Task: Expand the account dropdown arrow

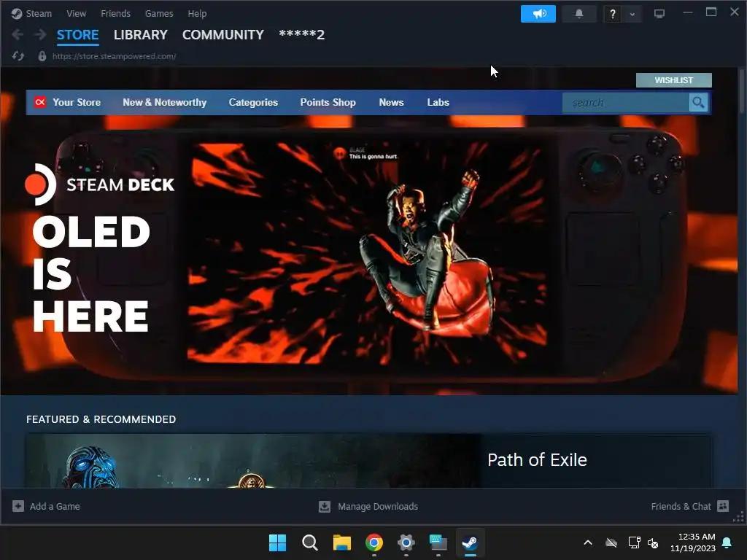Action: pyautogui.click(x=632, y=15)
